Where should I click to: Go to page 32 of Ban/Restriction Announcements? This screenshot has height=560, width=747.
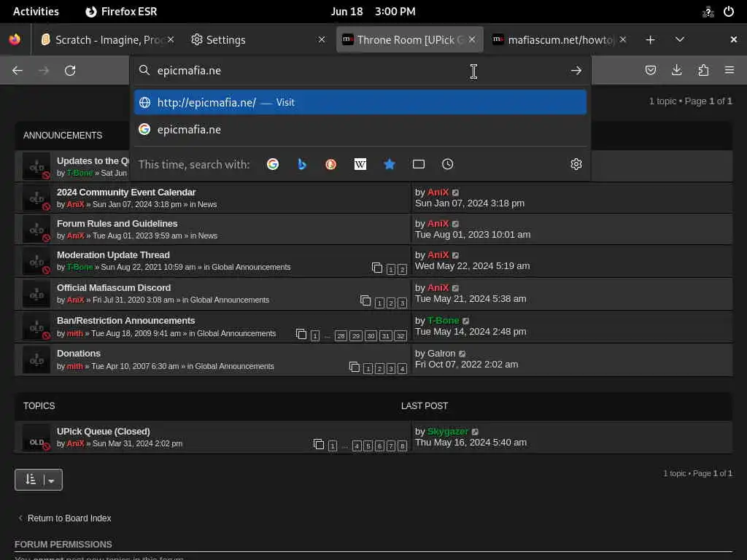click(x=400, y=336)
